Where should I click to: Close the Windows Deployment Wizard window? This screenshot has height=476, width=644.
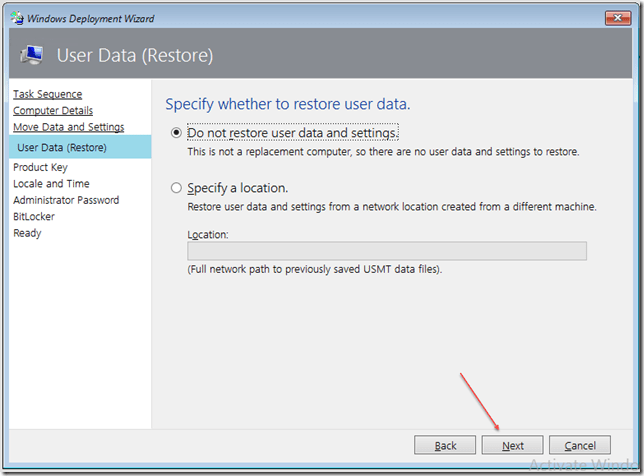tap(617, 18)
